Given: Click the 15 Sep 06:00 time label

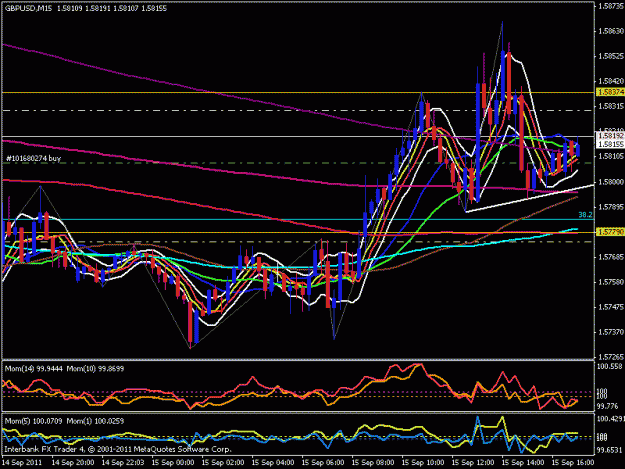Looking at the screenshot, I should point(323,463).
